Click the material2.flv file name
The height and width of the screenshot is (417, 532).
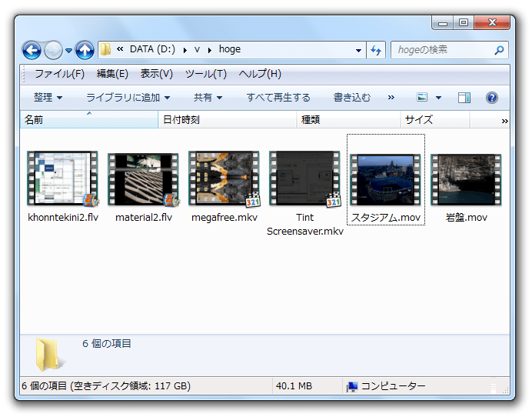(144, 217)
